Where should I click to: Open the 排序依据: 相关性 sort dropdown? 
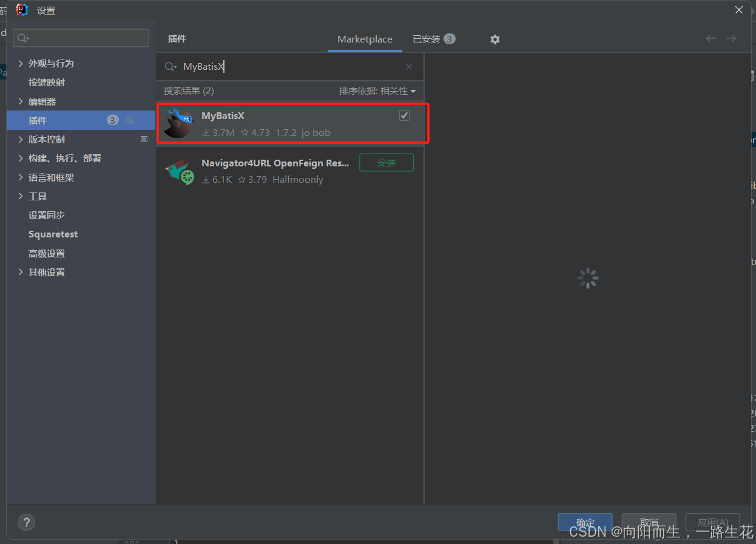tap(377, 91)
